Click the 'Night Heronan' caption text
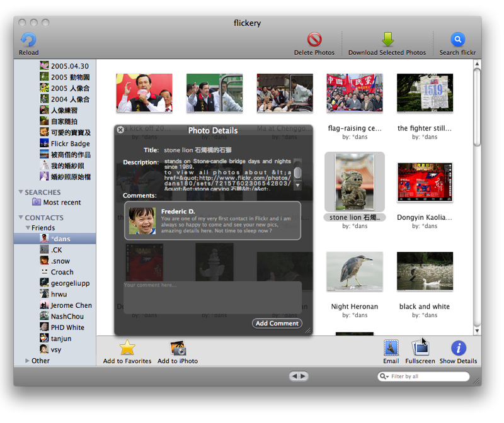The height and width of the screenshot is (423, 504). (355, 307)
